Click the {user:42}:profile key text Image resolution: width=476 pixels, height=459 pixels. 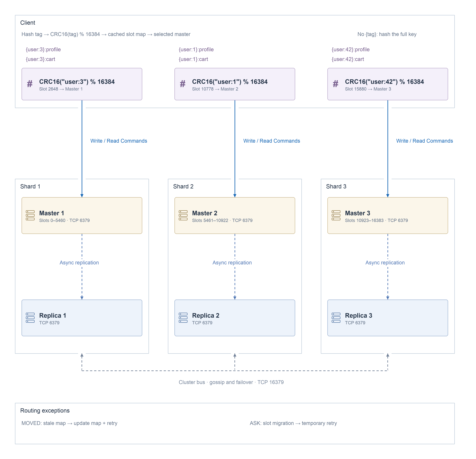point(351,49)
